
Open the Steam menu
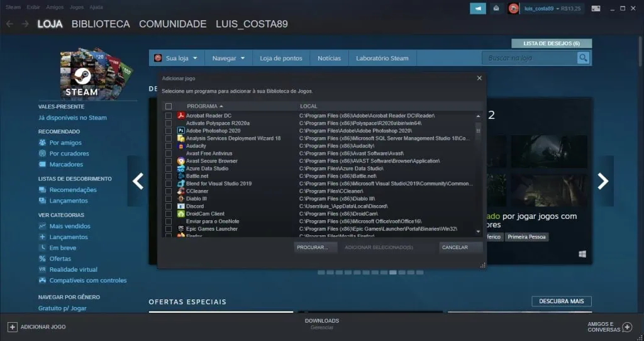coord(13,7)
